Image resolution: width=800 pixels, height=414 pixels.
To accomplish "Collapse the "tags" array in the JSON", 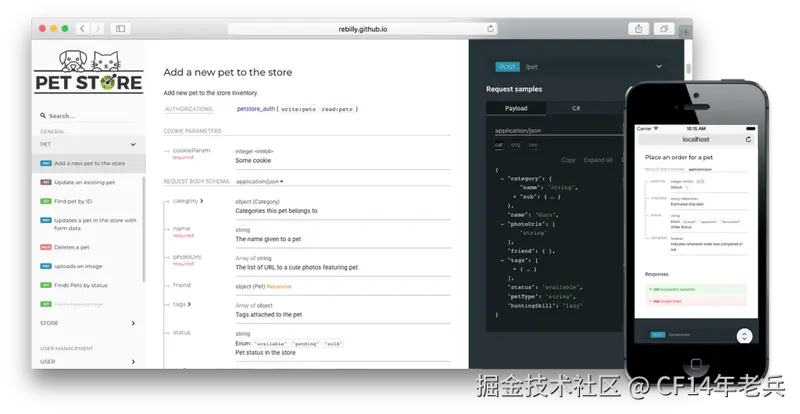I will (502, 260).
